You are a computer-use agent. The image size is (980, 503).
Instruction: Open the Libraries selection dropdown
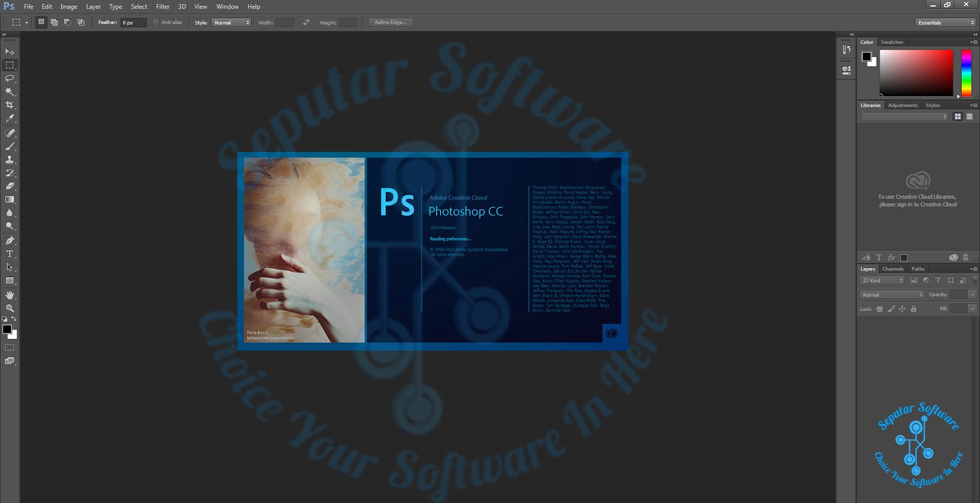(905, 116)
